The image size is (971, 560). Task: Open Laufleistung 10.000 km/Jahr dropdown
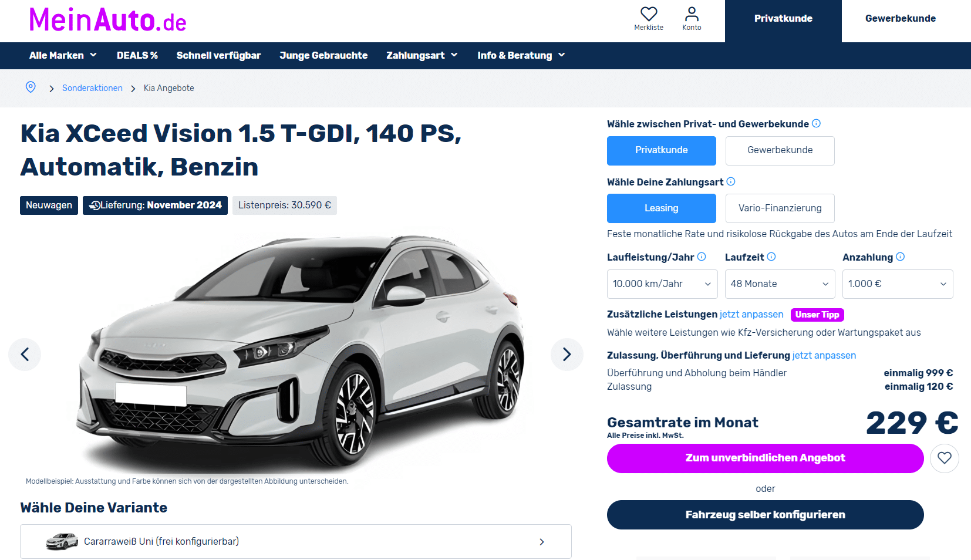662,284
